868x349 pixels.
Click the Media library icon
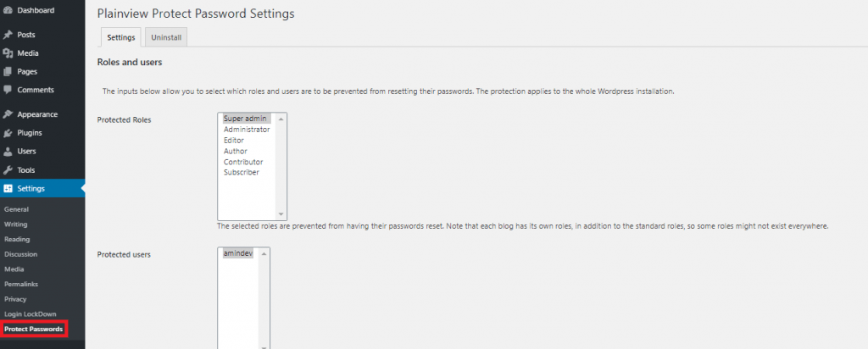point(8,53)
